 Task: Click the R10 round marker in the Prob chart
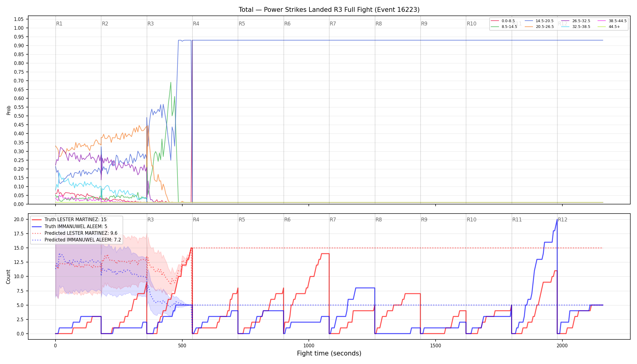(x=471, y=24)
